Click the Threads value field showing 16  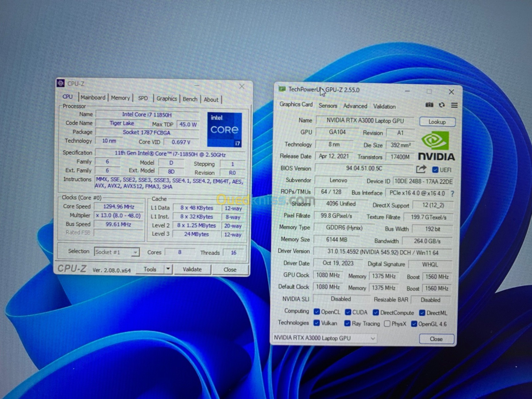[234, 253]
